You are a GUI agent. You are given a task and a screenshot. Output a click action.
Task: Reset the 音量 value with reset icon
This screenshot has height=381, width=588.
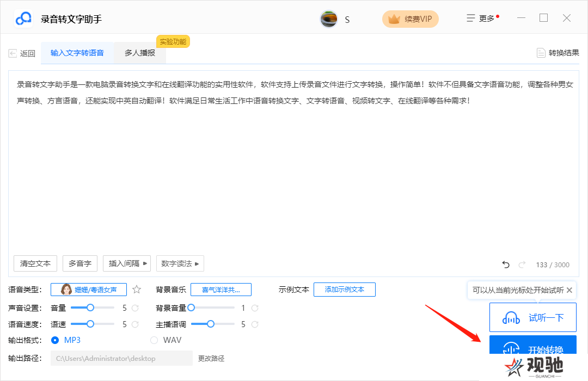135,308
